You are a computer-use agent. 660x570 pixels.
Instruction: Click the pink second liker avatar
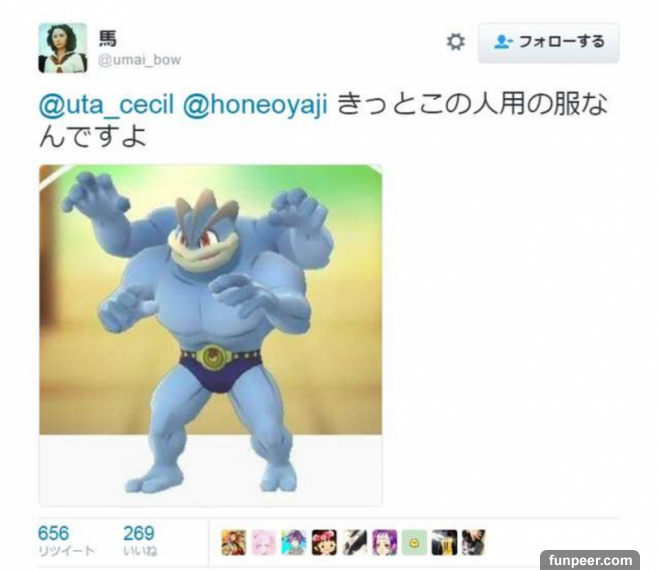coord(264,542)
